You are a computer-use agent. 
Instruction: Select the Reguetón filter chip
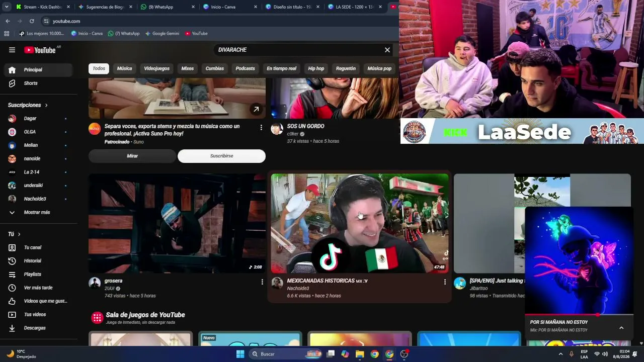point(346,68)
